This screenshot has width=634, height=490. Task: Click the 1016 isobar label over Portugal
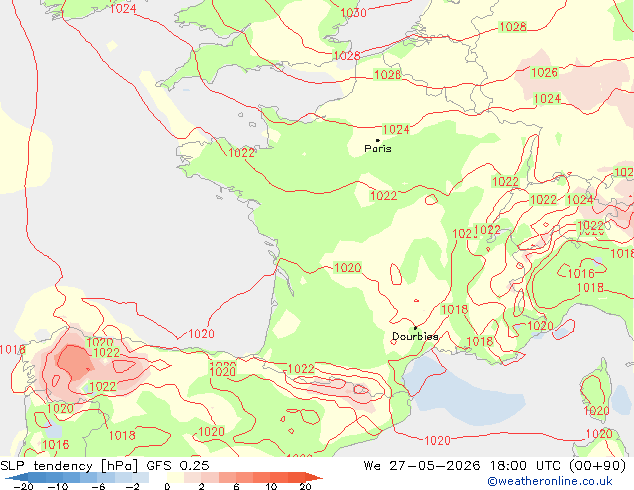pyautogui.click(x=56, y=445)
